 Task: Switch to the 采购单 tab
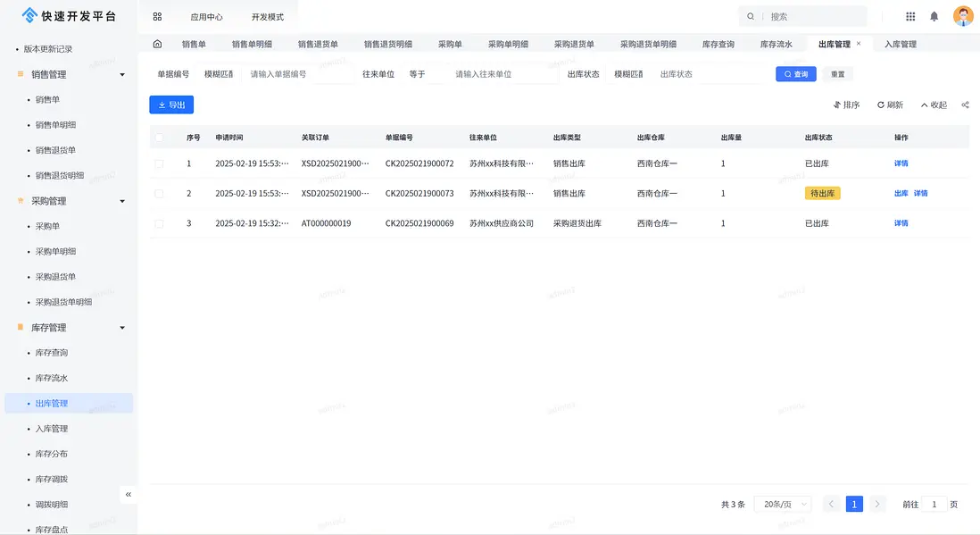tap(450, 45)
